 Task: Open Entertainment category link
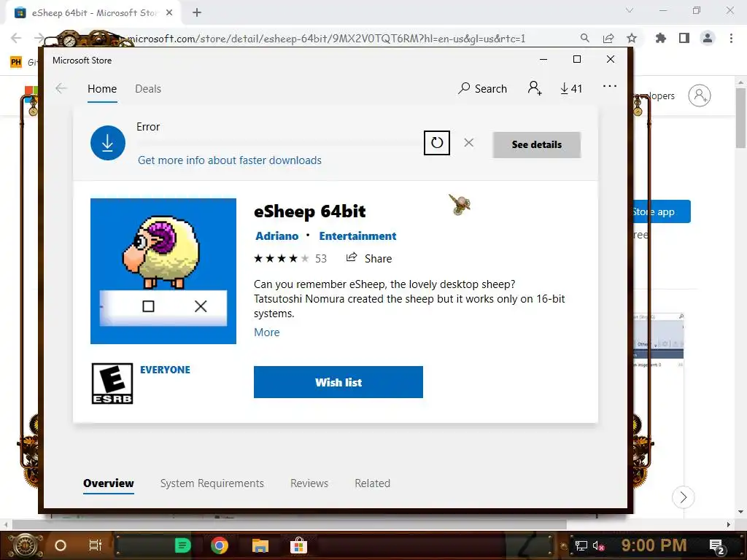[x=357, y=236]
